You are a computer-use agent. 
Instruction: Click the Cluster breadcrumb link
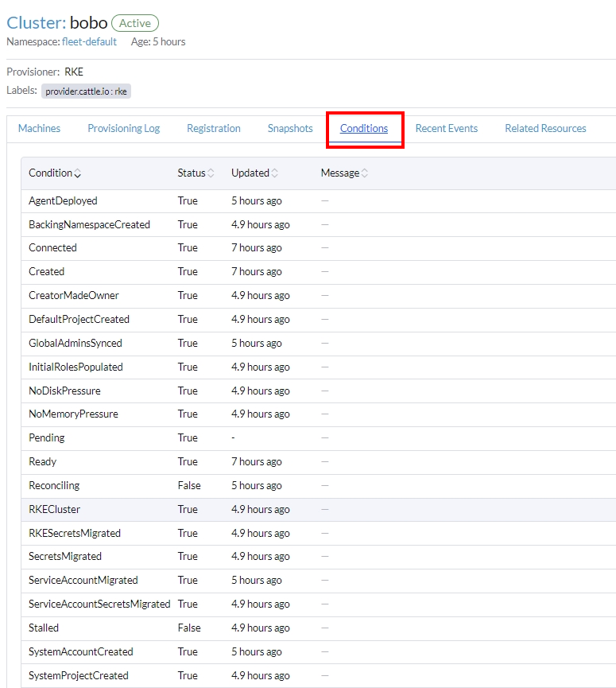(37, 23)
